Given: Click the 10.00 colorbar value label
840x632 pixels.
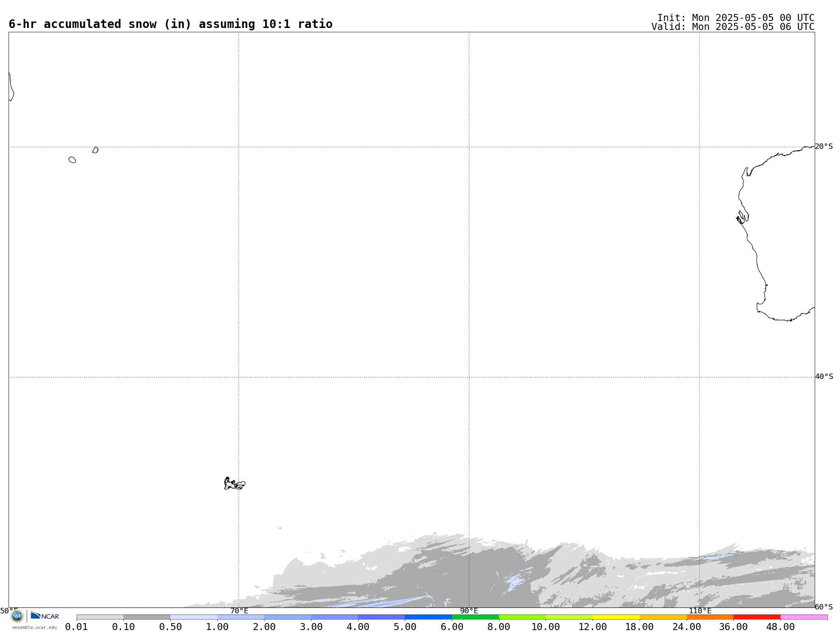Looking at the screenshot, I should (546, 627).
